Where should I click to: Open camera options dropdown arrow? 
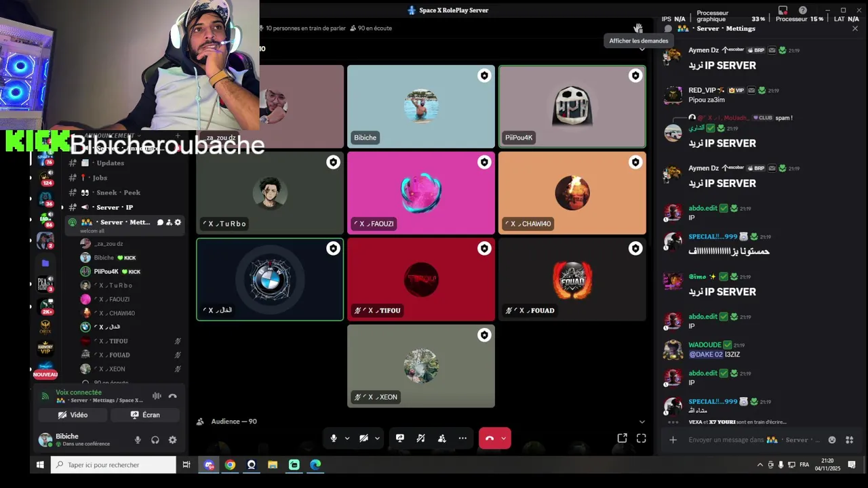(x=378, y=439)
